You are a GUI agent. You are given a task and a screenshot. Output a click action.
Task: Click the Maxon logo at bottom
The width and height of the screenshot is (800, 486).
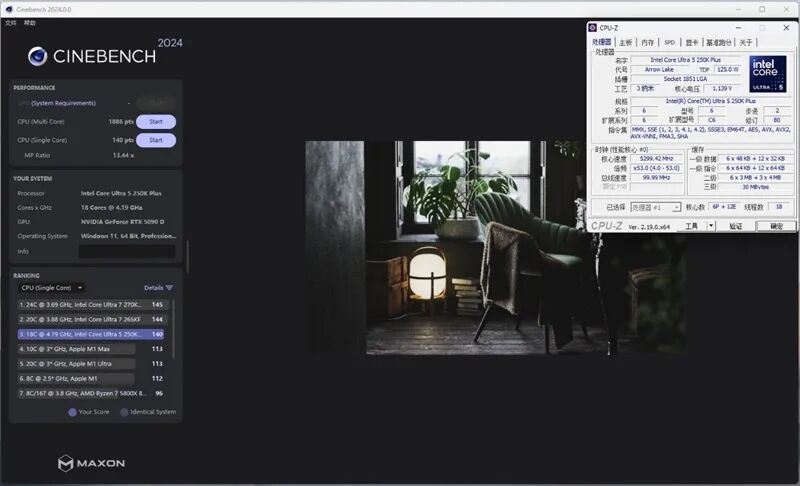coord(91,463)
